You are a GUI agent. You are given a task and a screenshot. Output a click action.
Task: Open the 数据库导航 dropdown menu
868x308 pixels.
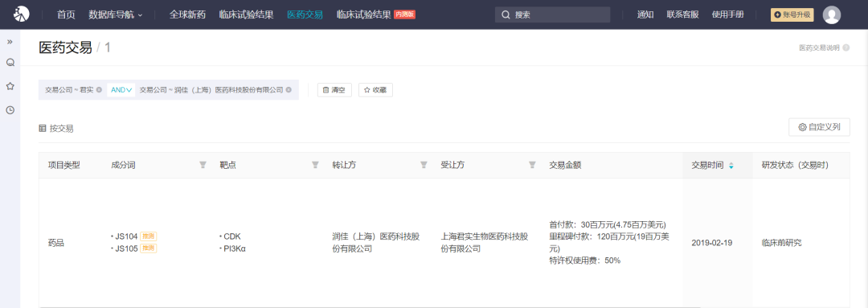pyautogui.click(x=115, y=15)
